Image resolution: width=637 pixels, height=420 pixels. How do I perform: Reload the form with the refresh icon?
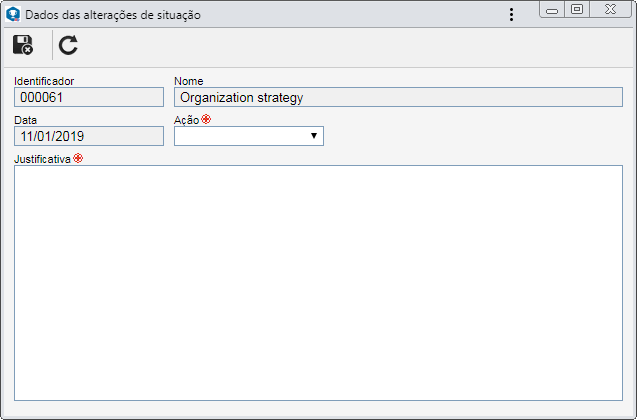68,45
